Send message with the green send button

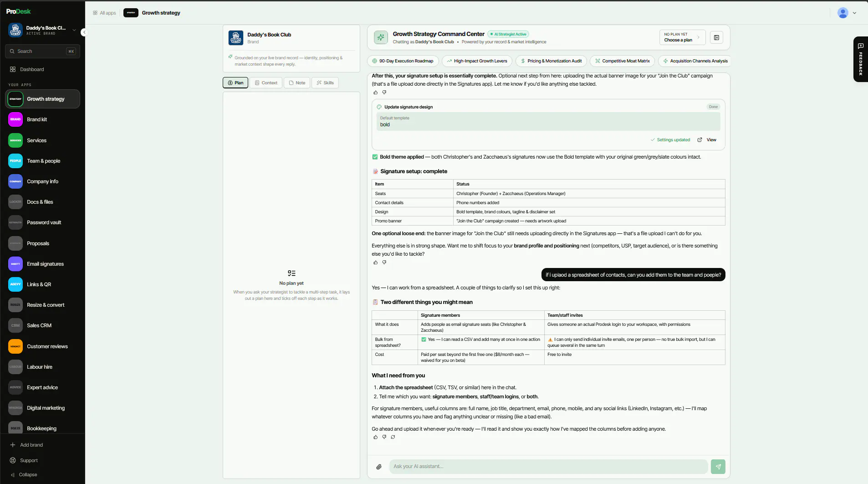pyautogui.click(x=718, y=467)
